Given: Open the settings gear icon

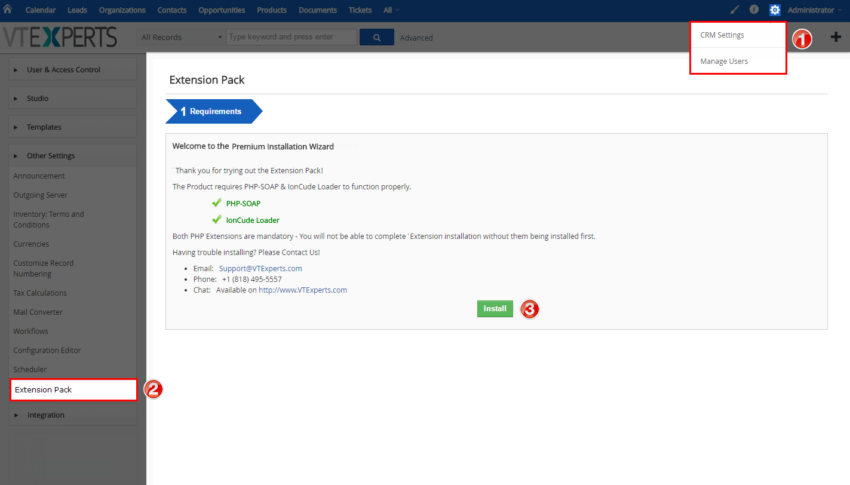Looking at the screenshot, I should (775, 10).
